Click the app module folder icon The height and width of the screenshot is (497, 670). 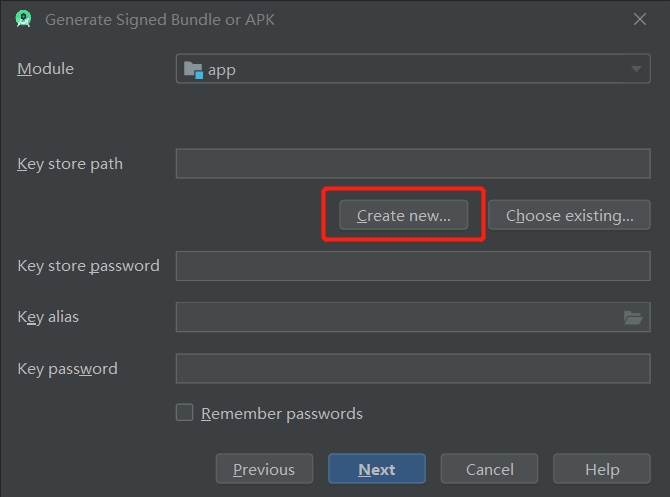(x=193, y=70)
